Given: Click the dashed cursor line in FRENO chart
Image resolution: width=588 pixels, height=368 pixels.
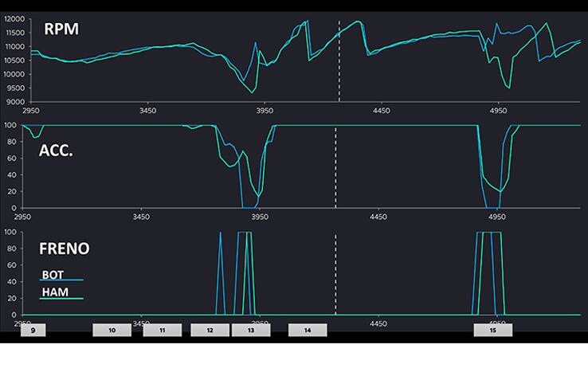Looking at the screenshot, I should [335, 273].
